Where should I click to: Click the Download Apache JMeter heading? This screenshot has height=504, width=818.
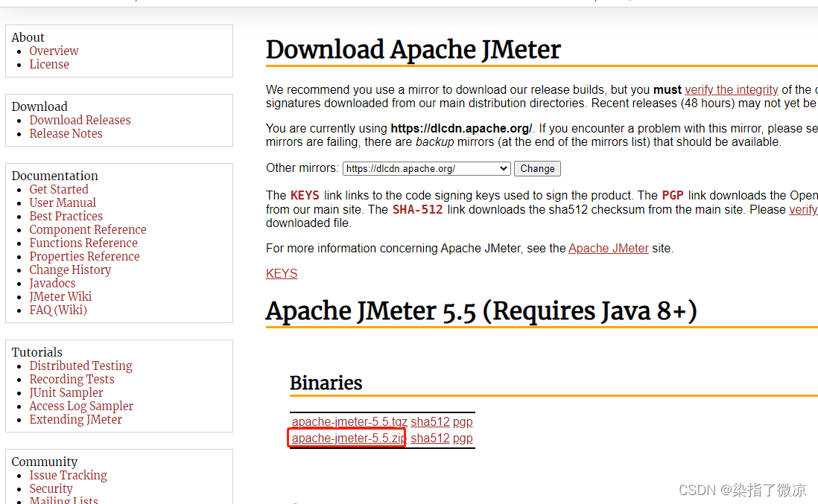click(x=413, y=50)
